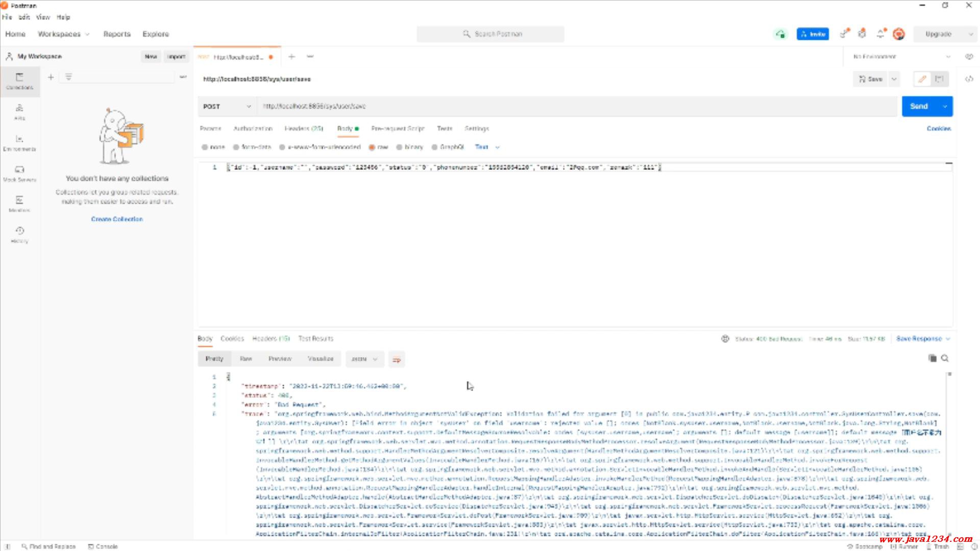Switch to the request Settings tab
The image size is (980, 551).
pyautogui.click(x=477, y=129)
